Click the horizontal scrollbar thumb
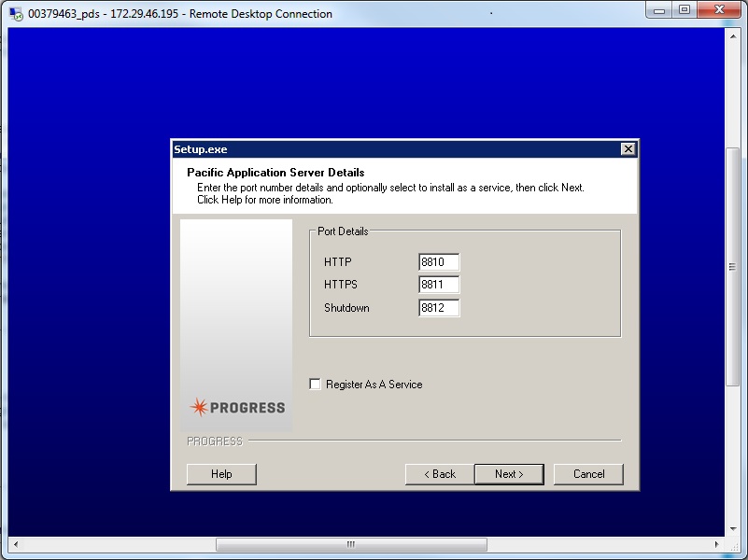Image resolution: width=748 pixels, height=560 pixels. click(x=350, y=544)
